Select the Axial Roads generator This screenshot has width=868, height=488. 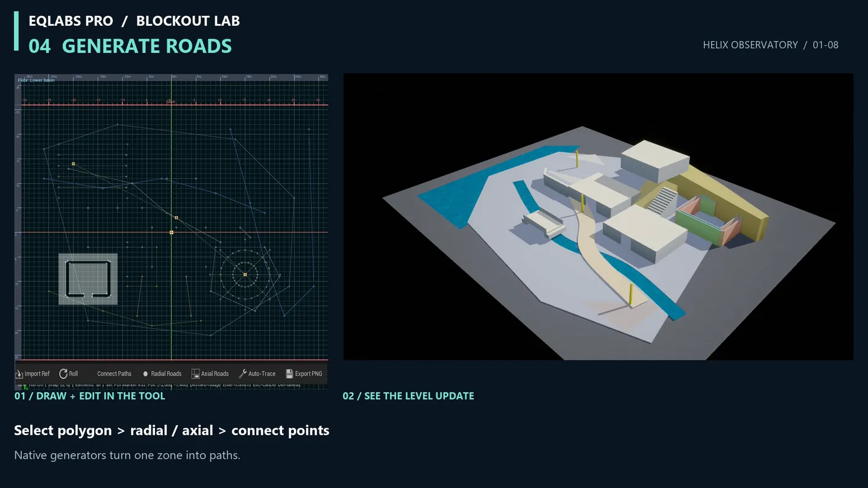click(210, 374)
